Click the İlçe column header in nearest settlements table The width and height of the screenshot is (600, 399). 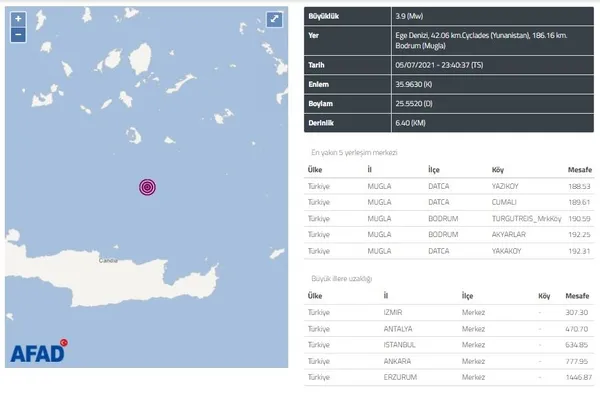tap(434, 169)
